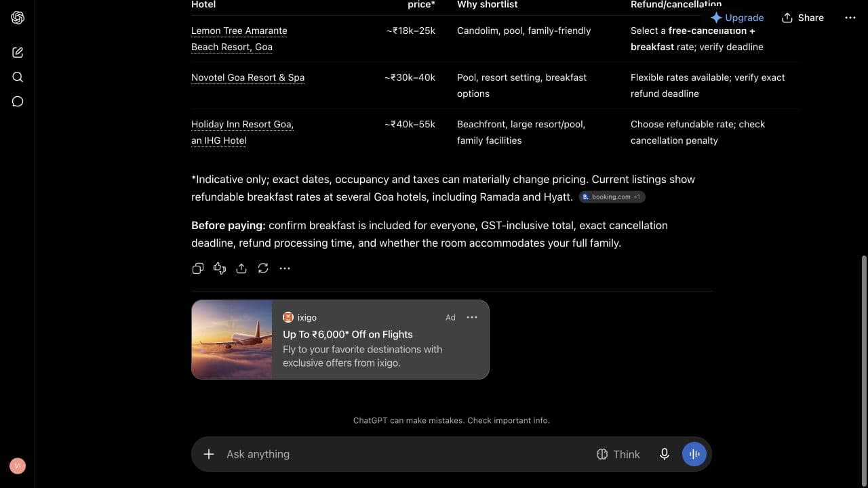
Task: Click the ixigo advertiser name
Action: click(x=307, y=317)
